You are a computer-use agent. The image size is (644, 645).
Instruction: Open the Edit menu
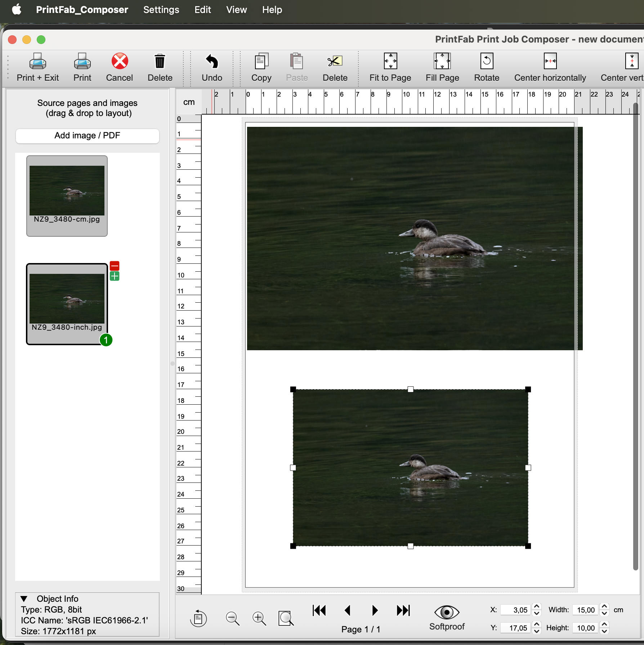(203, 10)
